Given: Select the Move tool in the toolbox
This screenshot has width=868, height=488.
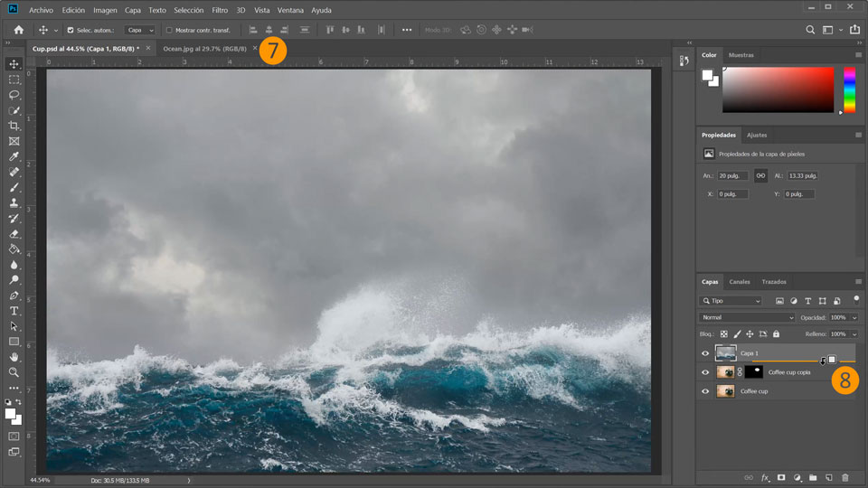Looking at the screenshot, I should pos(14,63).
